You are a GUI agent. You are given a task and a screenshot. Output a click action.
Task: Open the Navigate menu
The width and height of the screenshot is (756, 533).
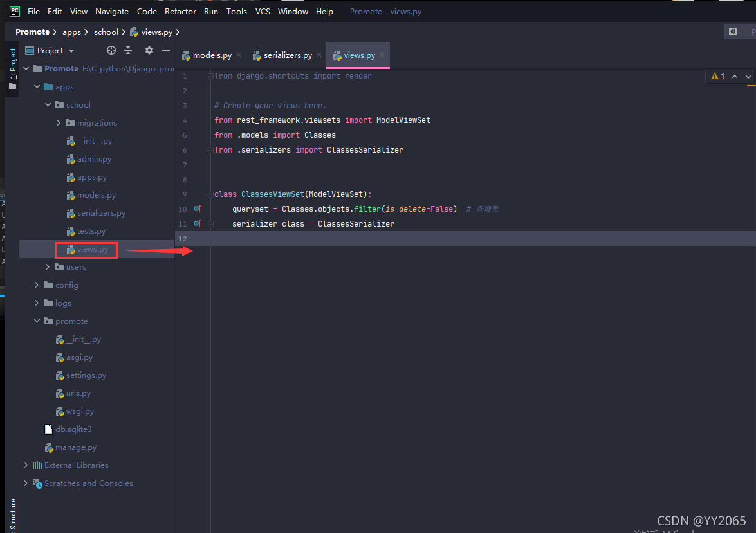pyautogui.click(x=112, y=11)
